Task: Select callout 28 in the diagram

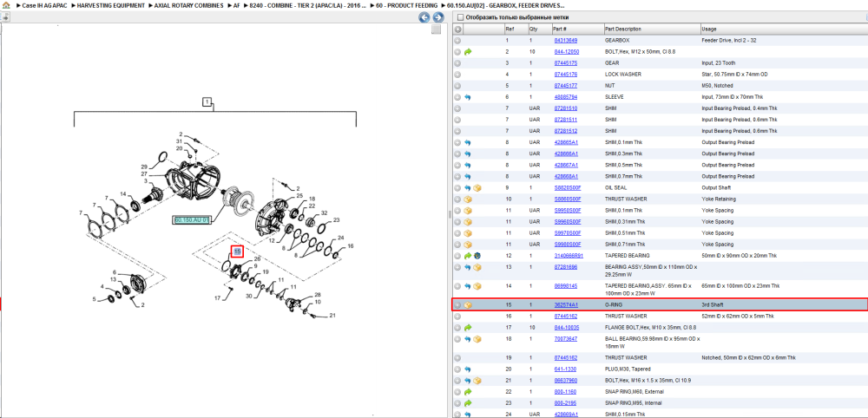Action: (317, 295)
